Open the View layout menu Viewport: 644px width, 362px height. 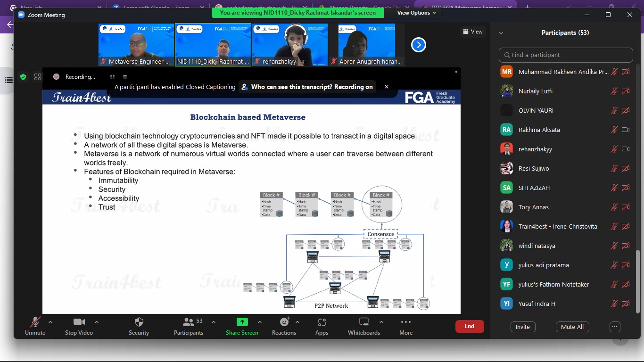pos(473,32)
